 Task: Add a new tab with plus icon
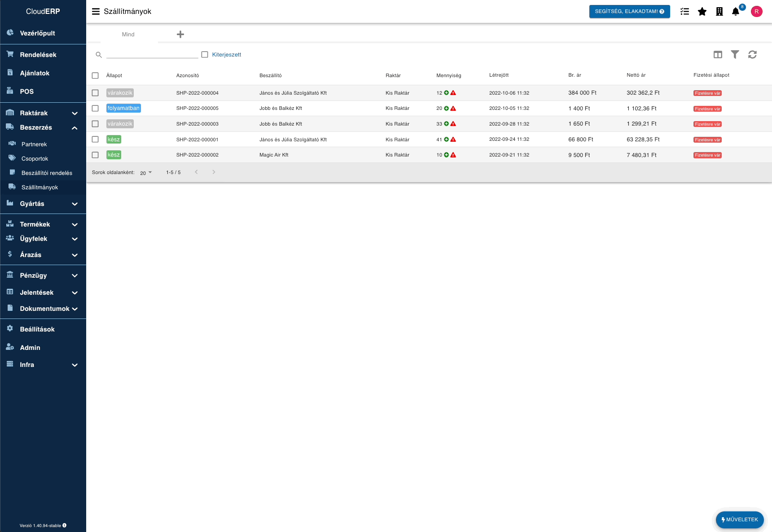pyautogui.click(x=180, y=35)
